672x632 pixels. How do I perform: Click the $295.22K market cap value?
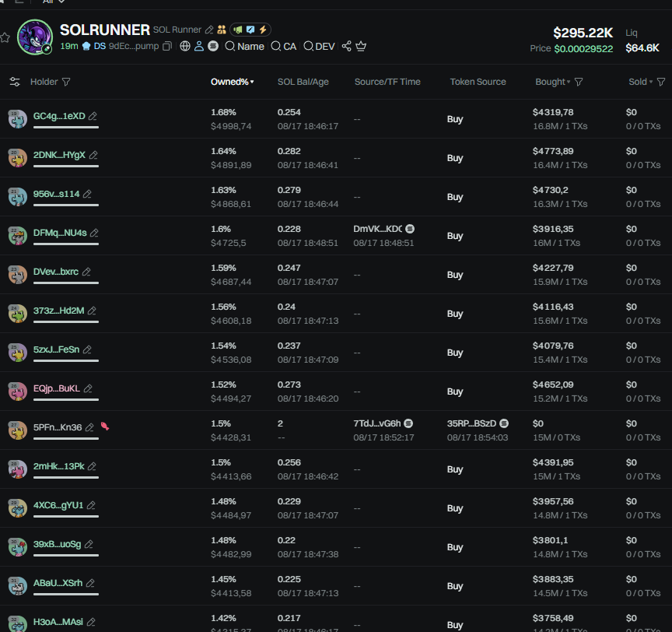point(583,33)
